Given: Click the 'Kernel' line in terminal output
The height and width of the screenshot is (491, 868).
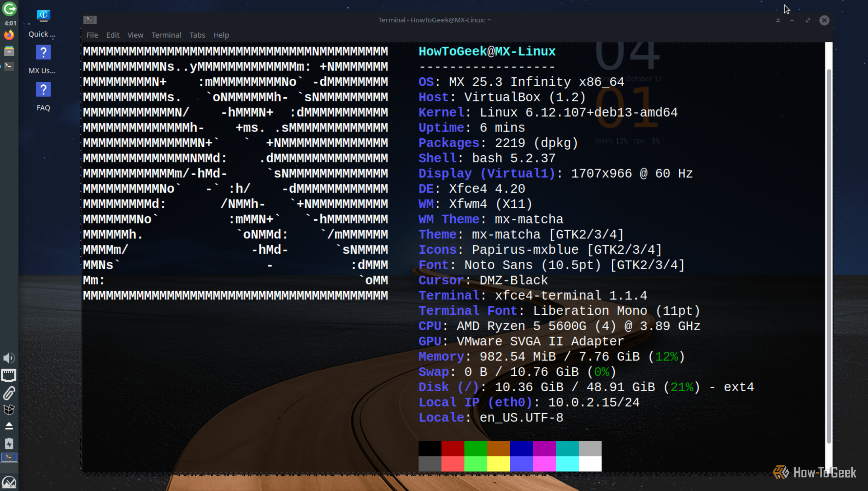Looking at the screenshot, I should pos(548,113).
